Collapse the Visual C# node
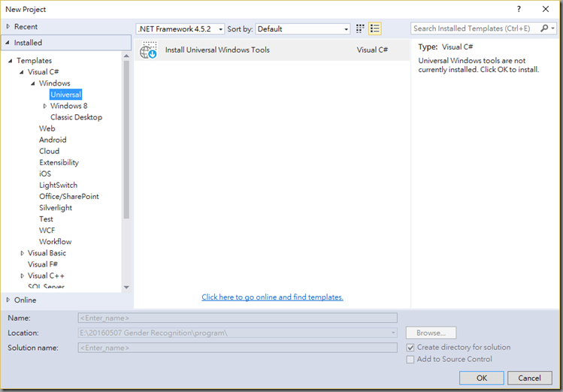The width and height of the screenshot is (563, 392). pyautogui.click(x=22, y=72)
